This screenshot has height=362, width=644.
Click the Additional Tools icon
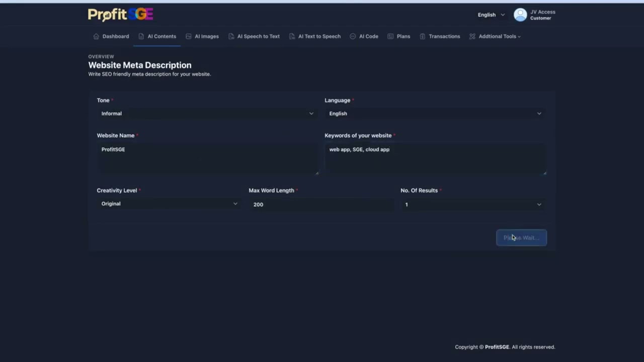472,36
